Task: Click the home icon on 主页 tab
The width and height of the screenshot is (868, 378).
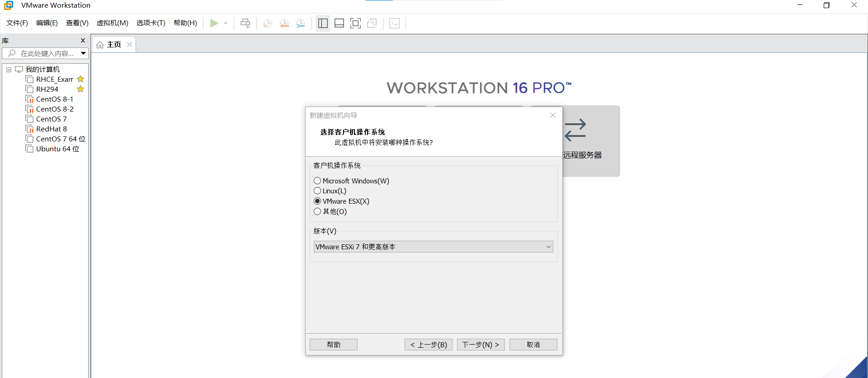Action: (x=100, y=45)
